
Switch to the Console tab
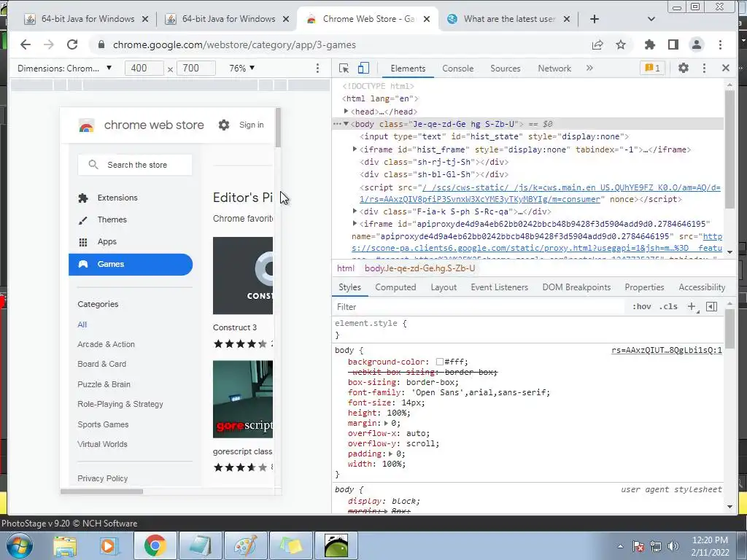coord(458,69)
